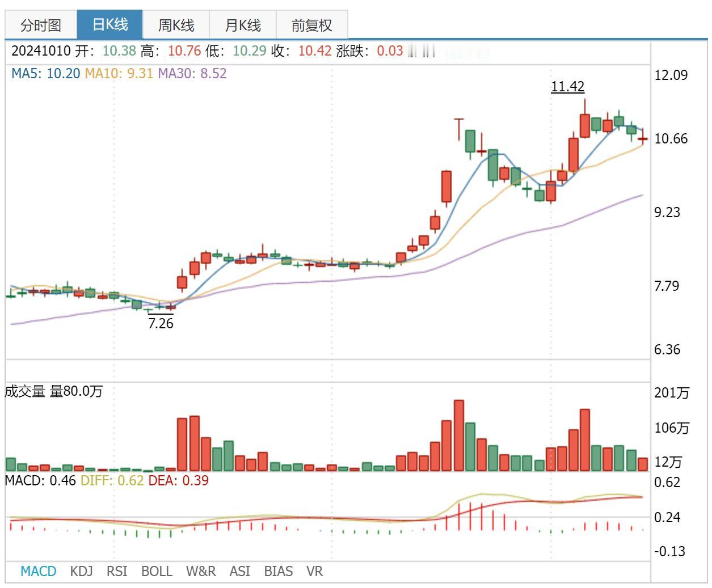
Task: Switch to RSI indicator
Action: (117, 571)
